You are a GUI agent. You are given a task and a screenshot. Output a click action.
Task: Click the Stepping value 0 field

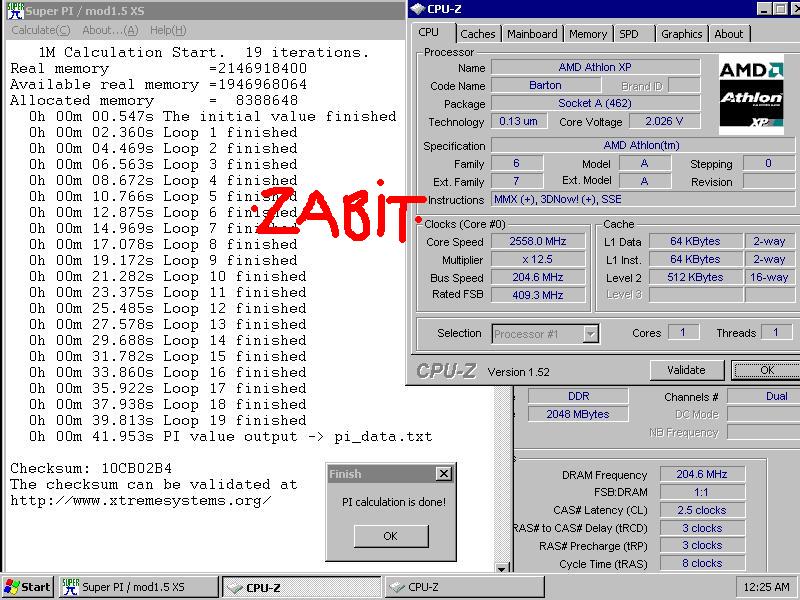769,163
